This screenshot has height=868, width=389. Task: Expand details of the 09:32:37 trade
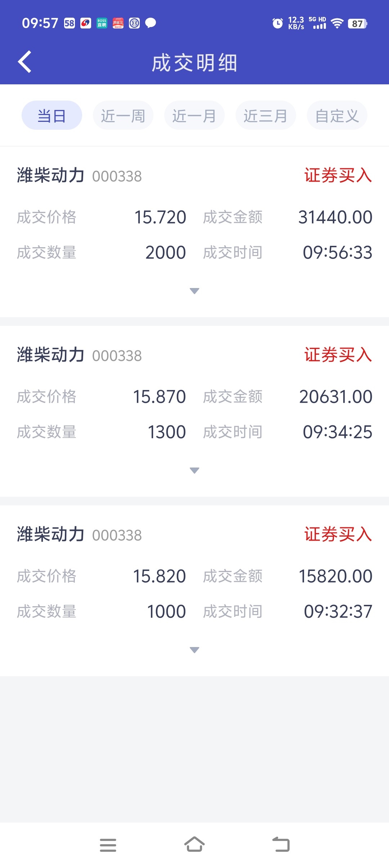click(x=194, y=650)
